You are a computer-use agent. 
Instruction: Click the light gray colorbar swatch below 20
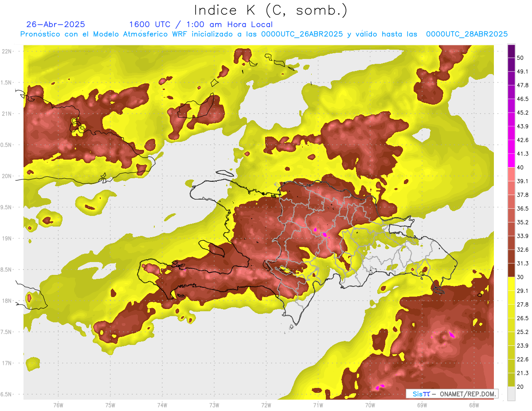click(x=511, y=394)
